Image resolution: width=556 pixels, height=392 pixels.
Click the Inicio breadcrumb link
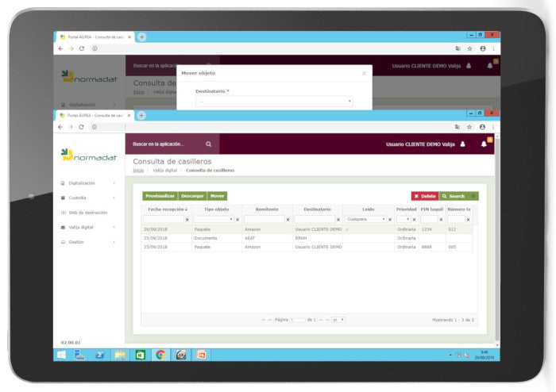[x=138, y=170]
